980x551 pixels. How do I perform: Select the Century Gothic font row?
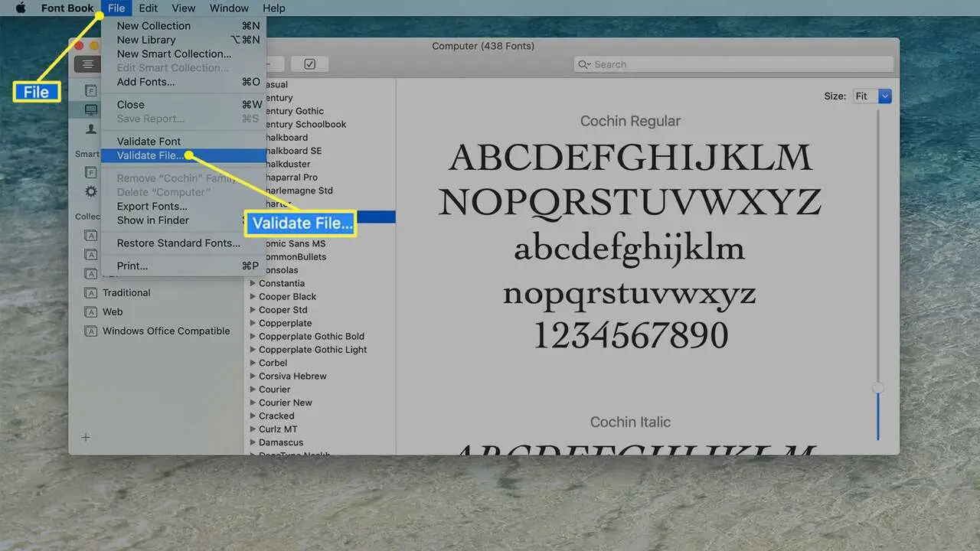320,111
